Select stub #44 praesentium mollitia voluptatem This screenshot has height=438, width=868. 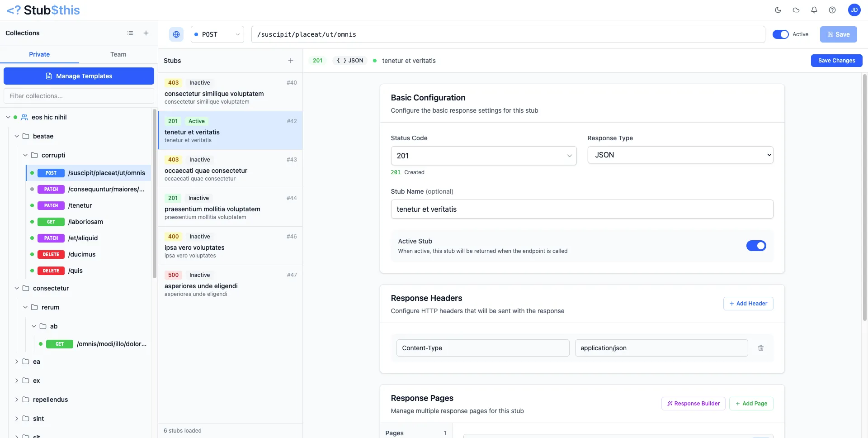click(x=230, y=207)
